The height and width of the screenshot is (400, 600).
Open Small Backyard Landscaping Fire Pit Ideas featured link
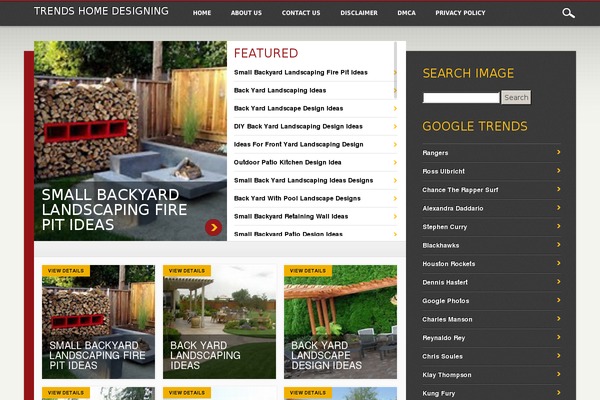[x=301, y=72]
